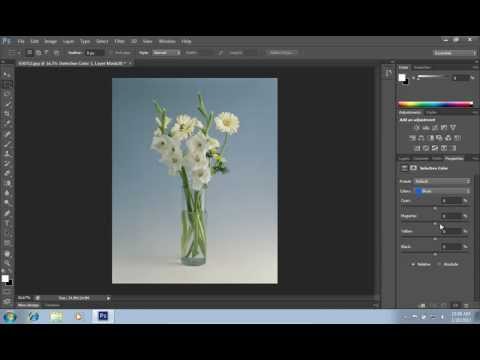Enable Subtract from selection mode
The width and height of the screenshot is (480, 360).
pyautogui.click(x=47, y=53)
